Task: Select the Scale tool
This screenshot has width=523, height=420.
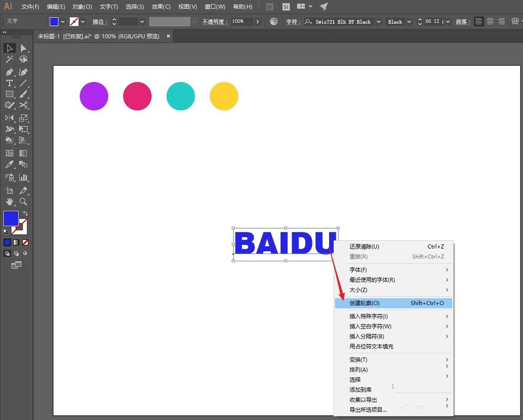Action: tap(24, 118)
